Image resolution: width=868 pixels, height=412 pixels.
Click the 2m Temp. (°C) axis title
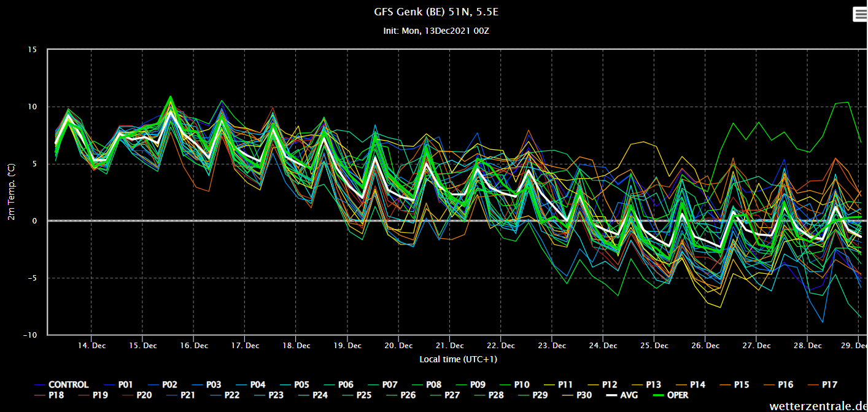click(12, 193)
